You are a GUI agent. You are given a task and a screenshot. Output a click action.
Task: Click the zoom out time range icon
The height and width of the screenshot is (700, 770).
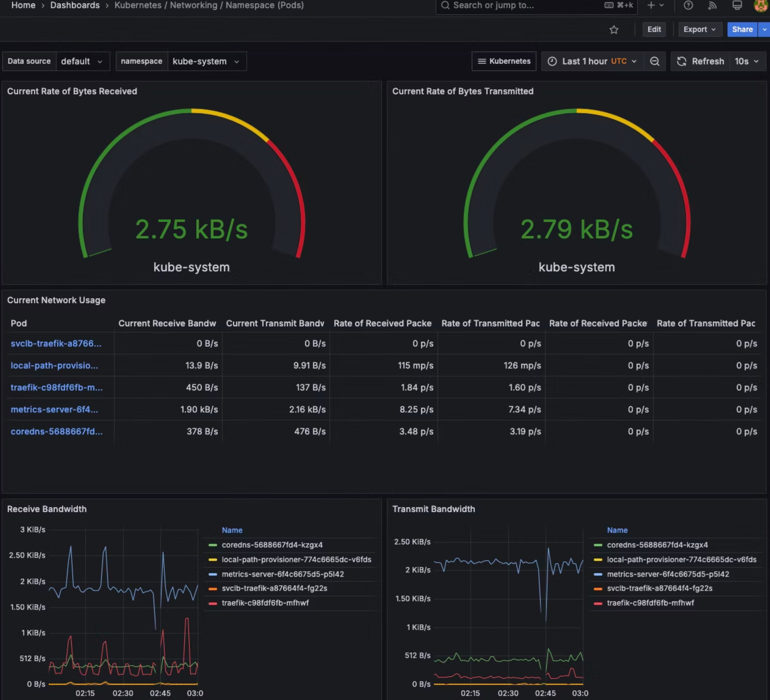(x=654, y=61)
